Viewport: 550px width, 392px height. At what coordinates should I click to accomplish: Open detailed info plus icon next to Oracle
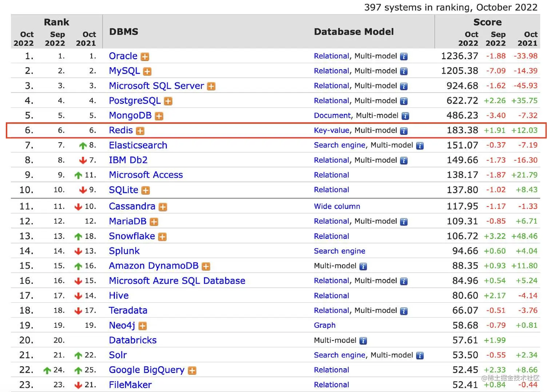(x=145, y=57)
